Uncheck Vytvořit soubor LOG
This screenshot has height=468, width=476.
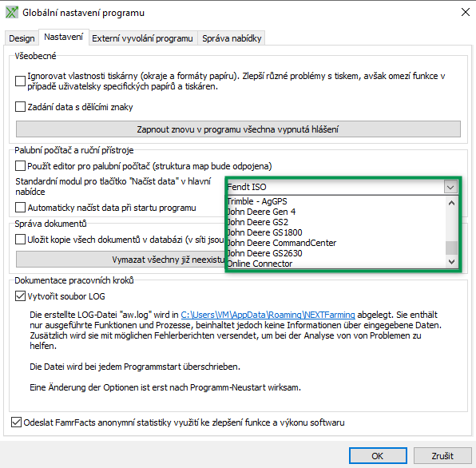point(20,296)
